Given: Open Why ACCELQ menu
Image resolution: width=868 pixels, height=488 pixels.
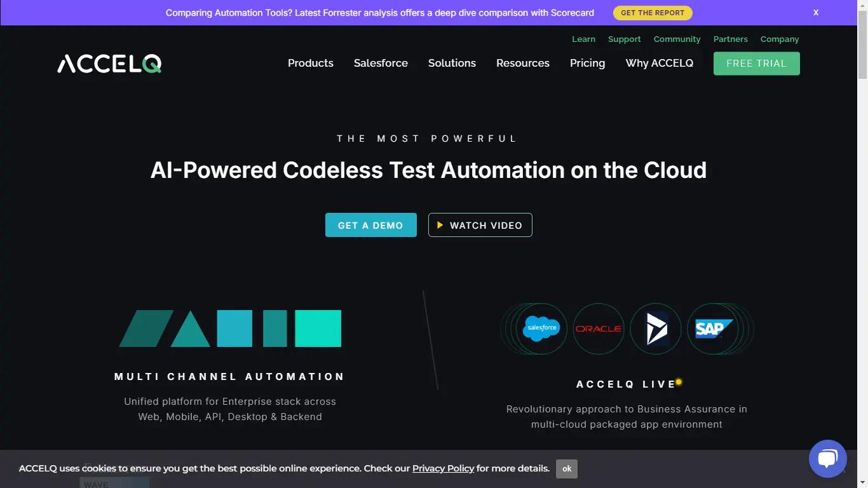Looking at the screenshot, I should [x=659, y=63].
